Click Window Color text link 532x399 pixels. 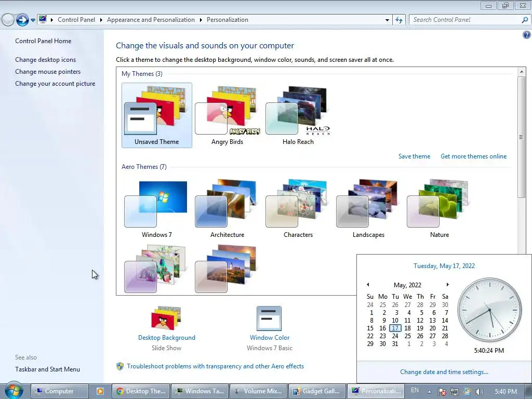click(270, 338)
